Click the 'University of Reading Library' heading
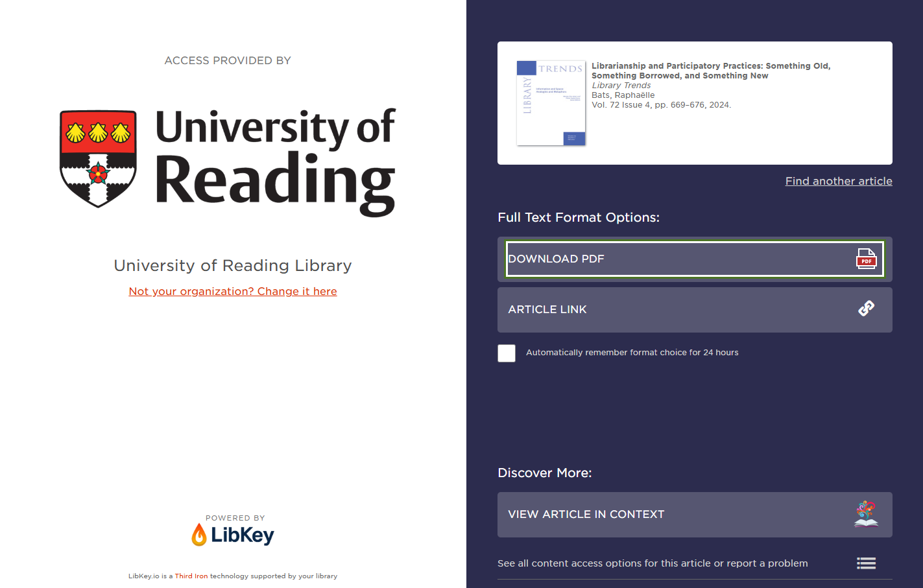Image resolution: width=923 pixels, height=588 pixels. click(233, 265)
